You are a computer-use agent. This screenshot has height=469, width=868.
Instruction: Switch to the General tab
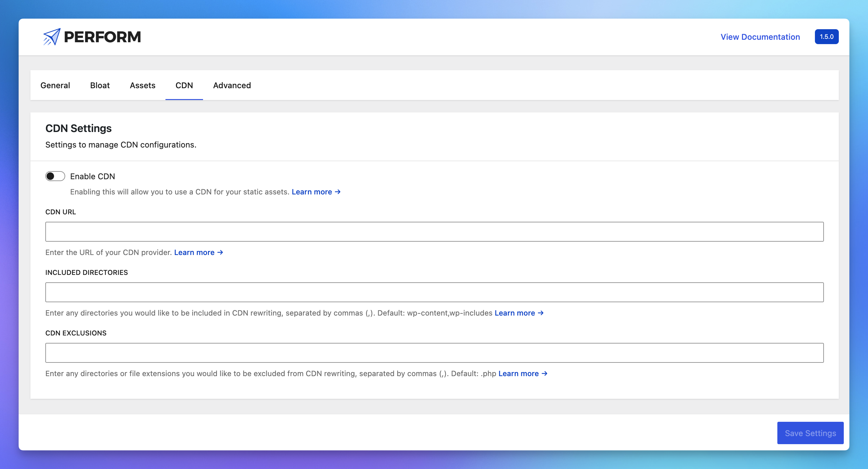tap(55, 85)
